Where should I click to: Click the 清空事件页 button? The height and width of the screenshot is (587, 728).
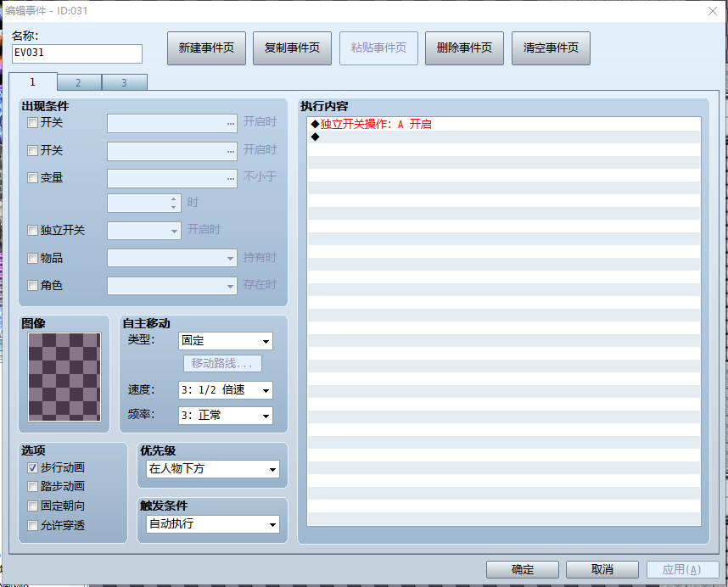point(551,48)
